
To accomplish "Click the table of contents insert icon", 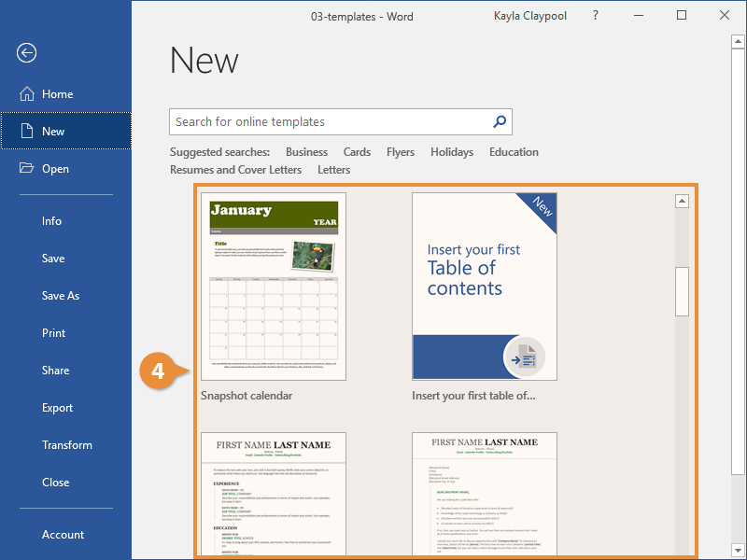I will pos(524,357).
